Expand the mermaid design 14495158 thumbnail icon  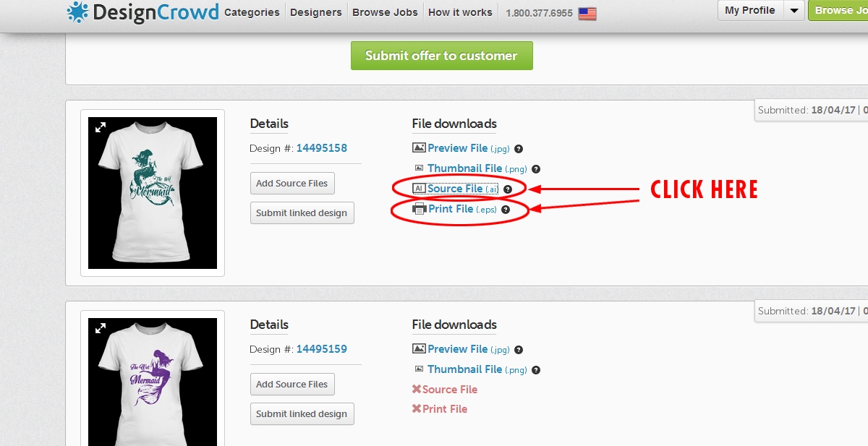[101, 127]
